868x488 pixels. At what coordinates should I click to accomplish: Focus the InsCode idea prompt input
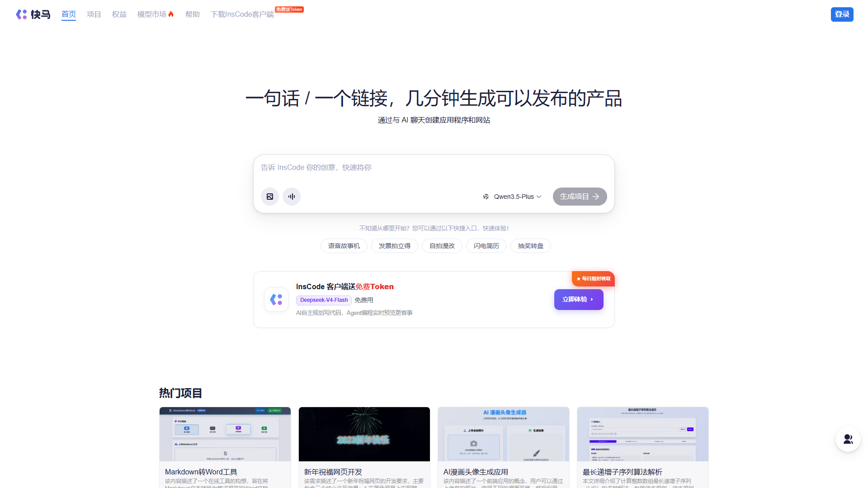point(434,168)
